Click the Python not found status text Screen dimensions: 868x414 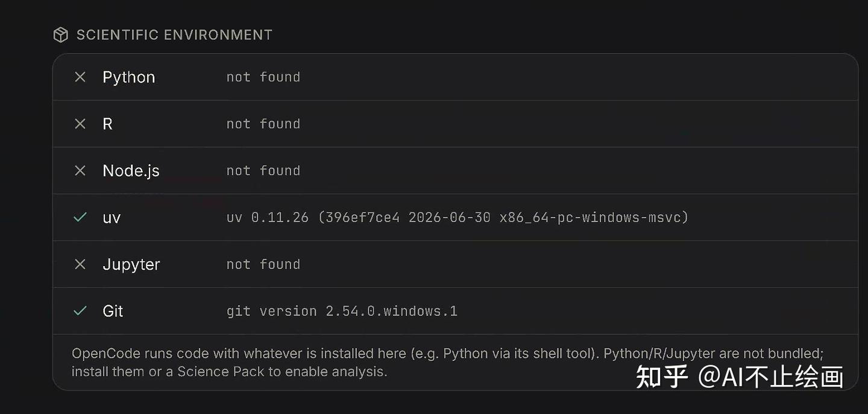[x=263, y=77]
